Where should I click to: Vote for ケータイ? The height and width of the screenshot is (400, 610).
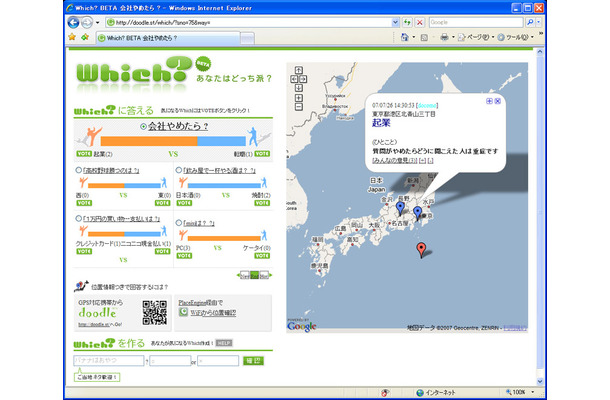pos(262,256)
